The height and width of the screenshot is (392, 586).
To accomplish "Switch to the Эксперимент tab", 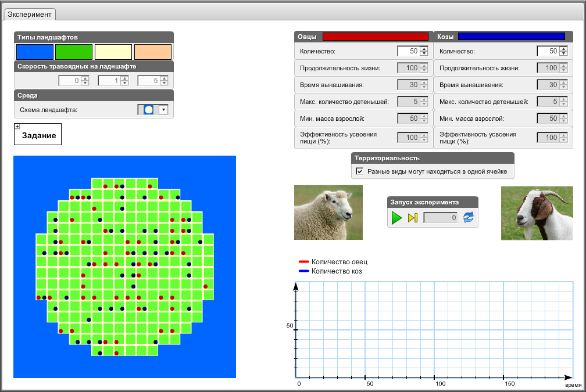I will [30, 14].
